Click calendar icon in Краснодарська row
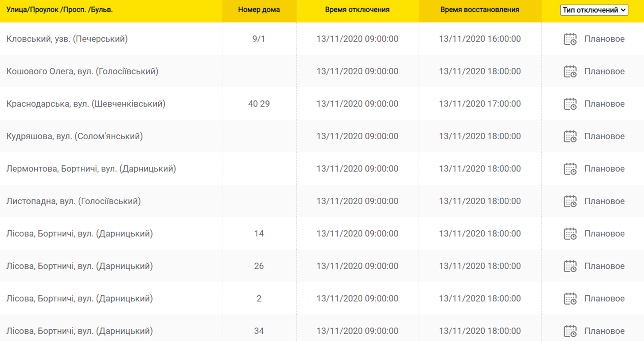The height and width of the screenshot is (341, 644). (570, 104)
